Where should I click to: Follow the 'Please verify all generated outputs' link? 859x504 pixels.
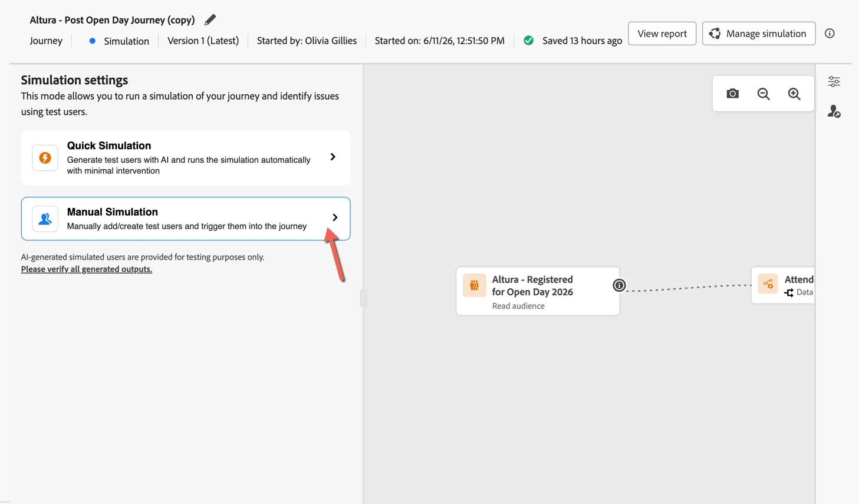[x=87, y=269]
